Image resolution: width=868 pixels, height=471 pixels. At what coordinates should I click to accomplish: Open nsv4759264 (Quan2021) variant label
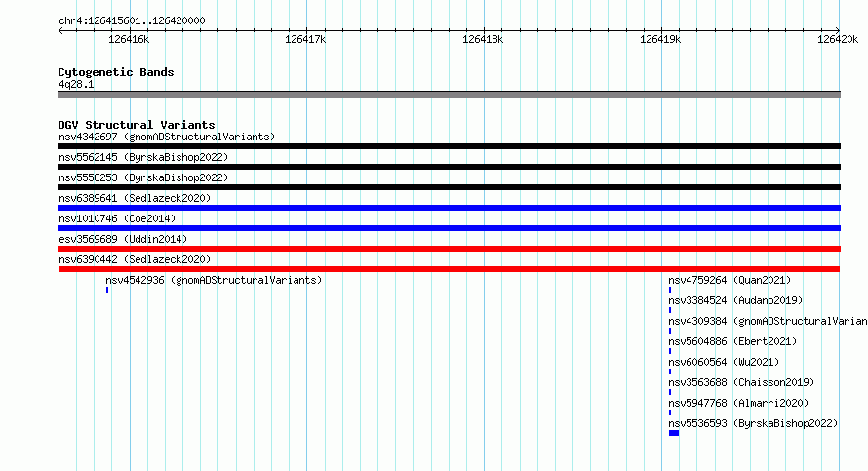(730, 280)
